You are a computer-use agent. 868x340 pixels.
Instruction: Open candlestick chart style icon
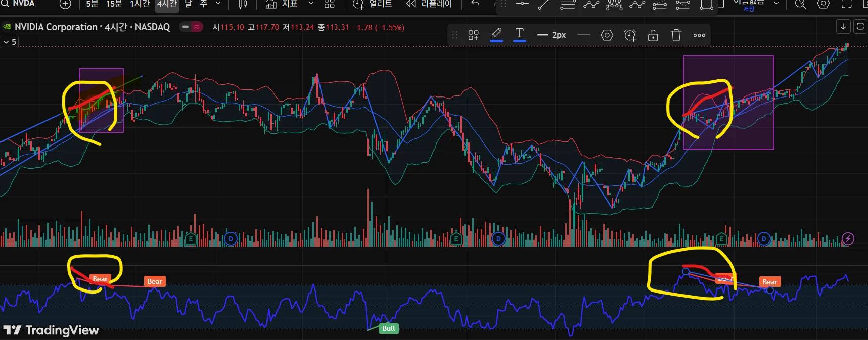tap(243, 4)
